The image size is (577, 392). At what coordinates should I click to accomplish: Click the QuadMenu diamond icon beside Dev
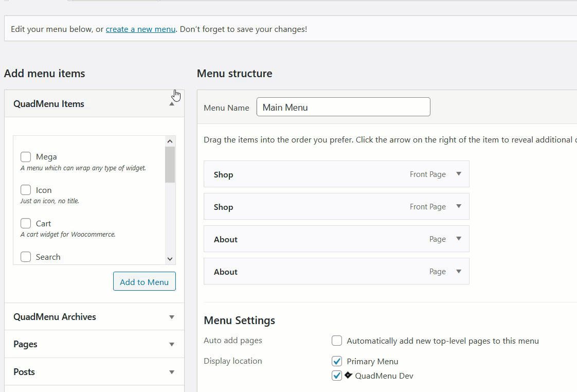[349, 375]
